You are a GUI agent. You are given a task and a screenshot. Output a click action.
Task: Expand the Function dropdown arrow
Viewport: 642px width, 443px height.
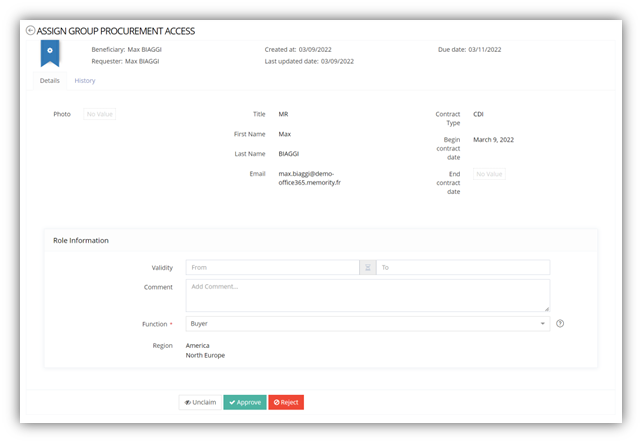point(543,323)
